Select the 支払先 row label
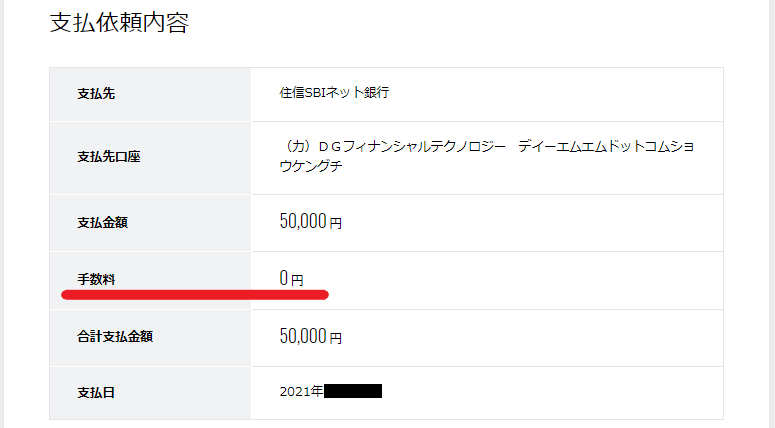Viewport: 775px width, 428px height. click(96, 94)
